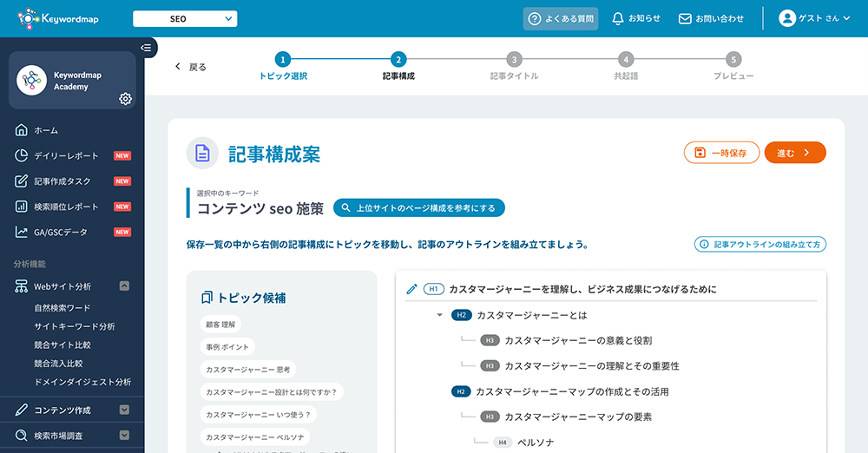The height and width of the screenshot is (453, 868).
Task: Click the H1 heading badge
Action: coord(433,289)
